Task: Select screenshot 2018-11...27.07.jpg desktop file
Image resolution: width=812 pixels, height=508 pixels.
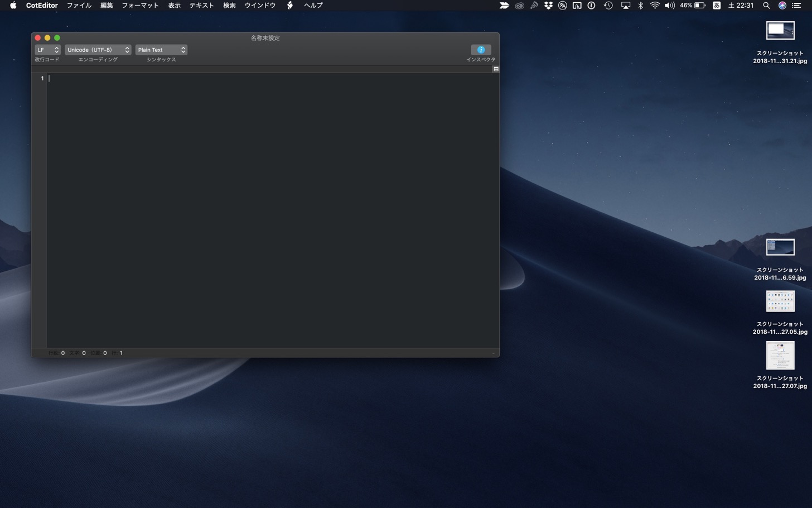Action: coord(780,366)
